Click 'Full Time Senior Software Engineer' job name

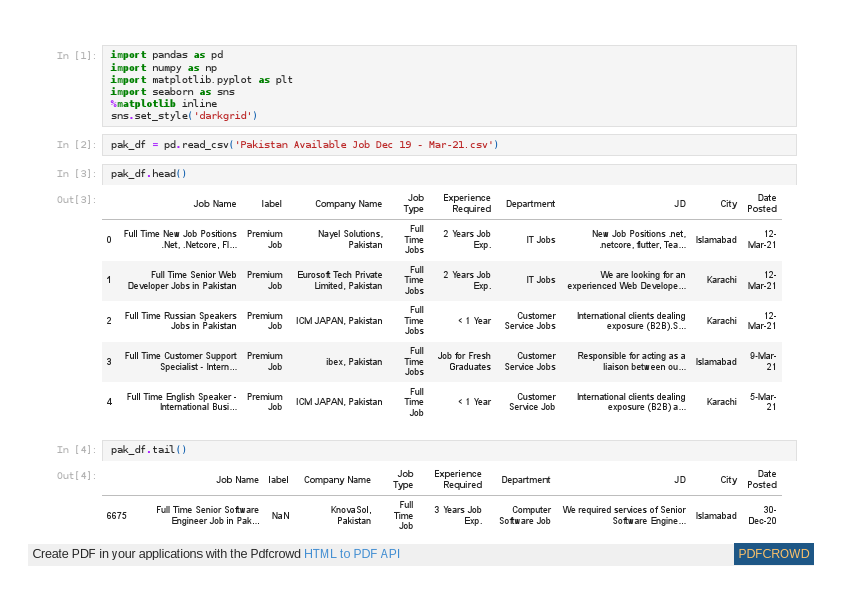(208, 515)
